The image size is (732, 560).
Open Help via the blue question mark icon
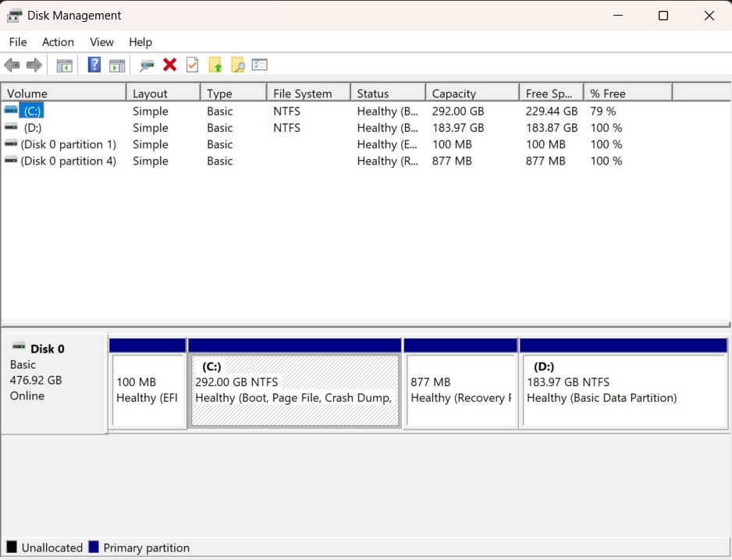click(x=94, y=66)
